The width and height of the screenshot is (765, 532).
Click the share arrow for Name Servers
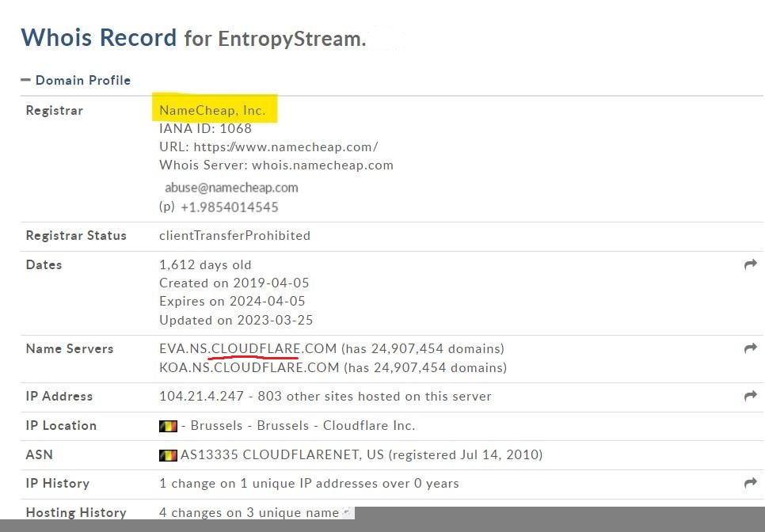[750, 348]
